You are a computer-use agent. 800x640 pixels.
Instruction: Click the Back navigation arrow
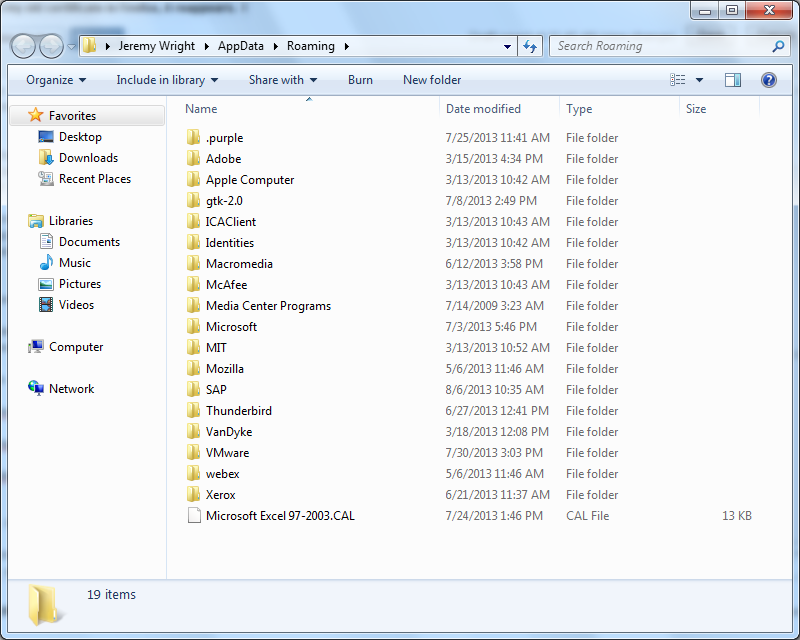[x=23, y=46]
